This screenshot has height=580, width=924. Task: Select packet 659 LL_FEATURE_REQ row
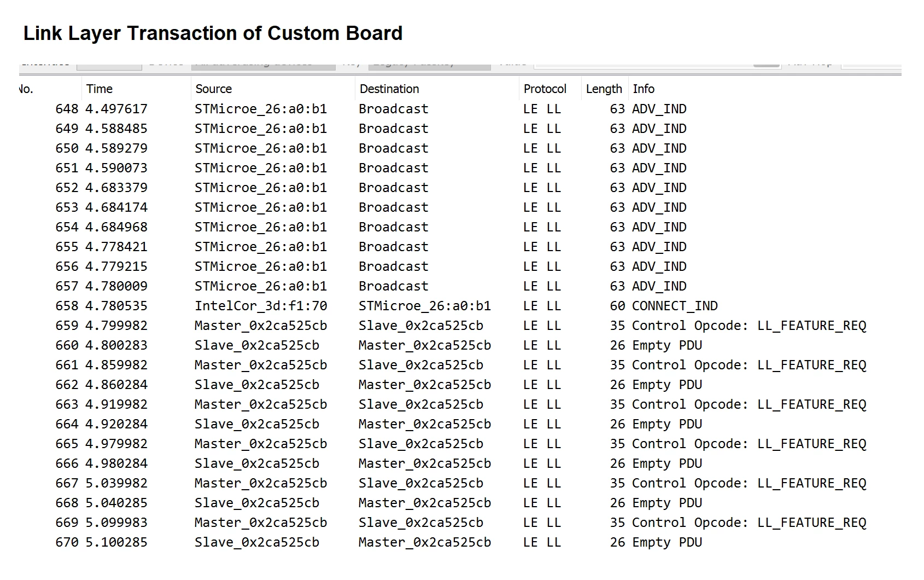(460, 326)
